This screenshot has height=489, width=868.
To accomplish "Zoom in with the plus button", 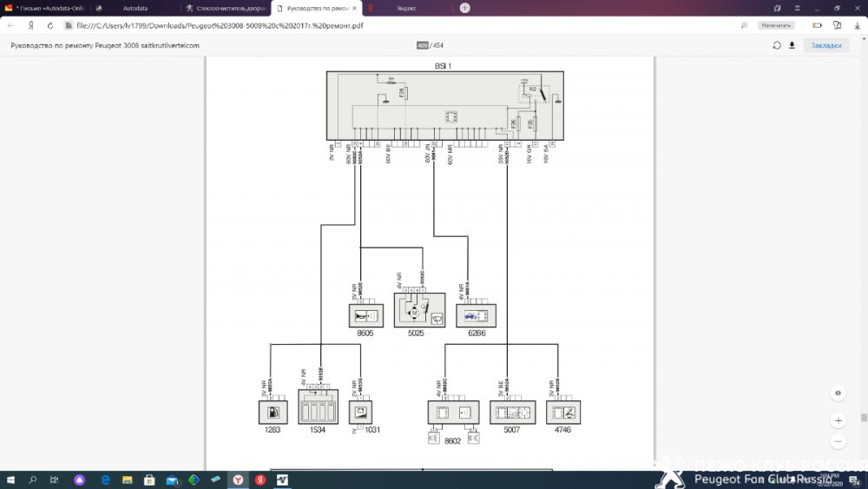I will coord(838,420).
